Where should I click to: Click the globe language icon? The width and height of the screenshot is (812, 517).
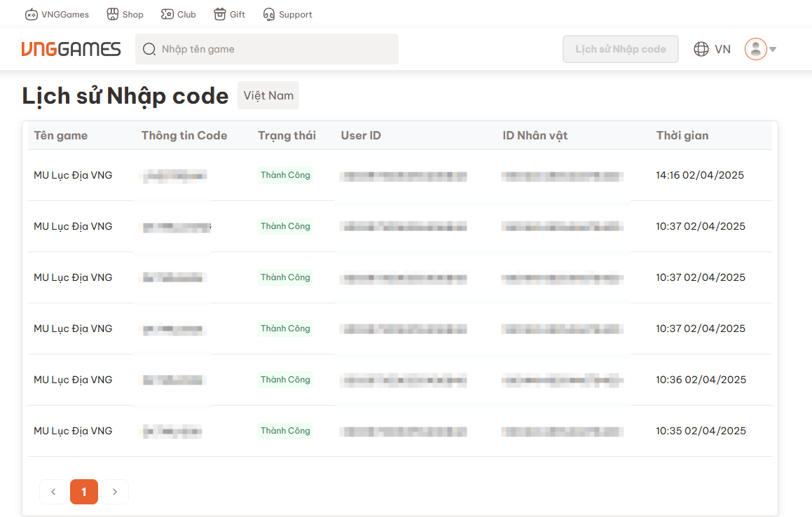coord(701,49)
